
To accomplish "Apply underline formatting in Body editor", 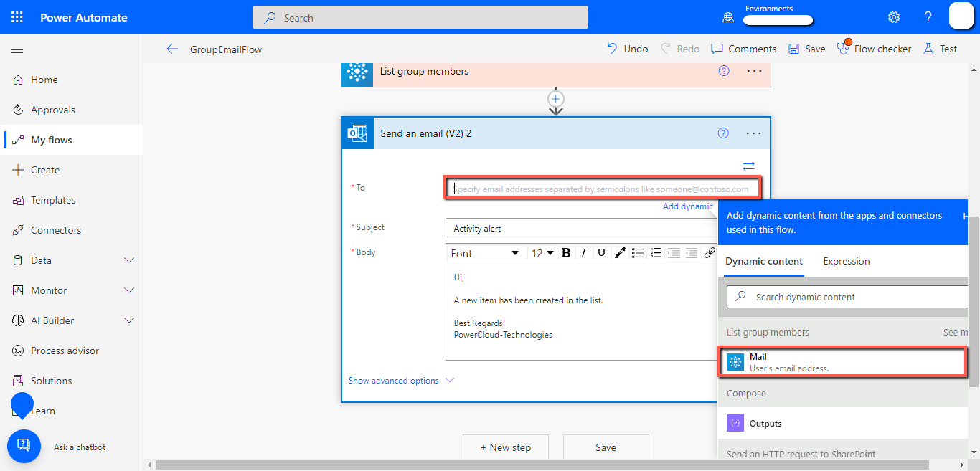I will [x=601, y=253].
